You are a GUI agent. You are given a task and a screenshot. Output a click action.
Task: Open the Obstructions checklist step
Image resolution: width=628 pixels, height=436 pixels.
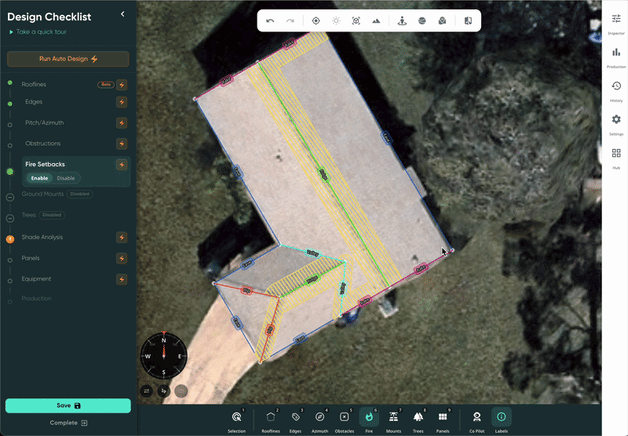tap(43, 143)
